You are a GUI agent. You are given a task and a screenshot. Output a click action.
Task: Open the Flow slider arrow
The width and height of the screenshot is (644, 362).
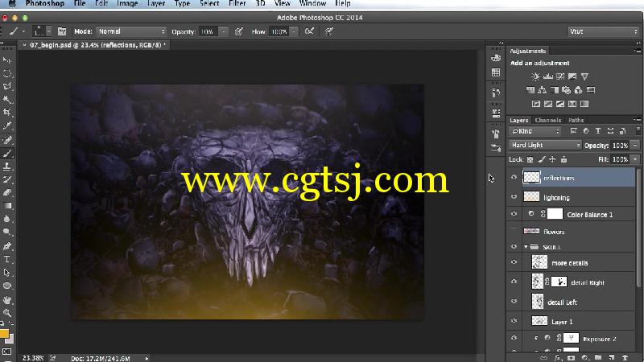tap(294, 31)
